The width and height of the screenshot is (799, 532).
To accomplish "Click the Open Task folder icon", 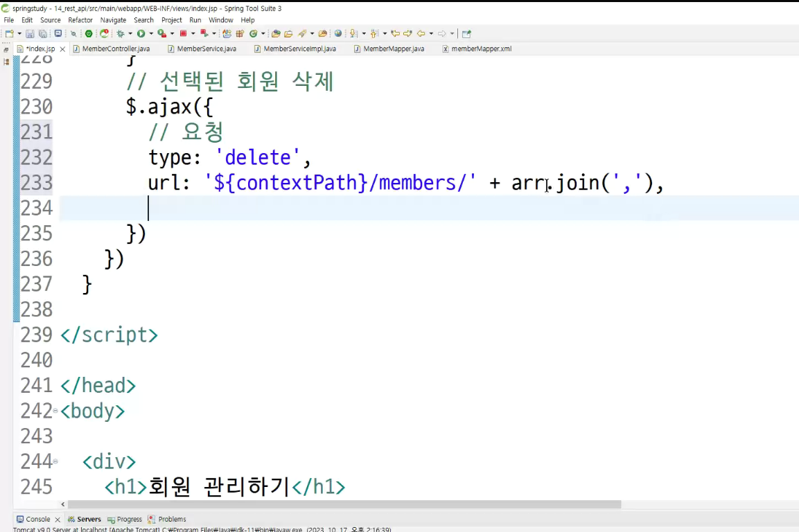I will pos(288,34).
